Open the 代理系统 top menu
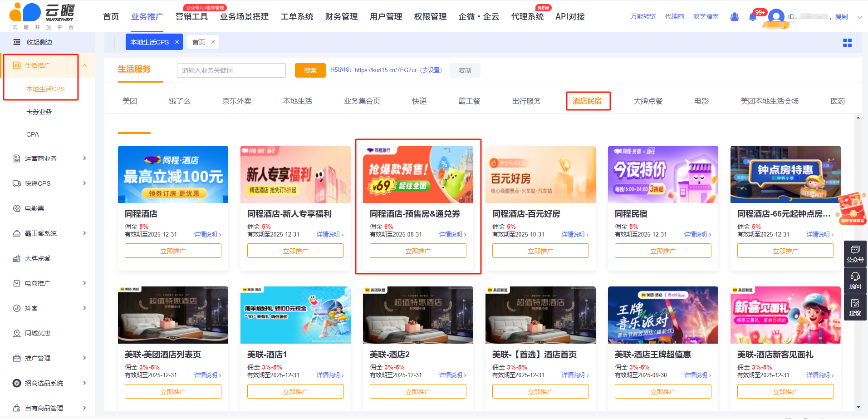The height and width of the screenshot is (419, 868). (x=527, y=17)
